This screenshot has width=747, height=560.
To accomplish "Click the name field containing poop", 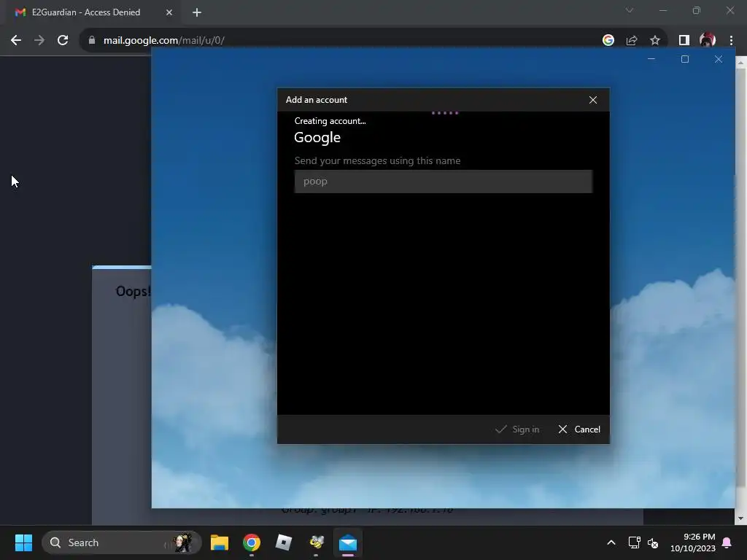I will 443,182.
